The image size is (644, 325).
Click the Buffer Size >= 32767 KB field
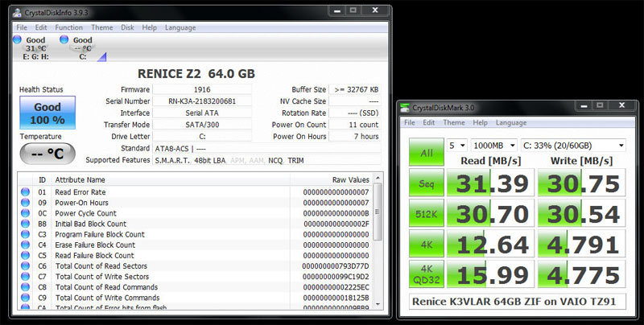(355, 89)
